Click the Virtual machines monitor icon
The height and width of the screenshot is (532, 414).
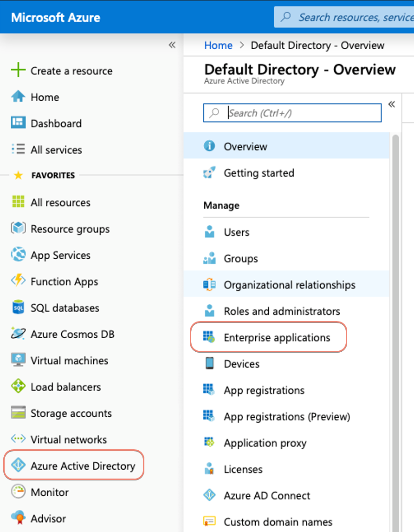[x=18, y=360]
